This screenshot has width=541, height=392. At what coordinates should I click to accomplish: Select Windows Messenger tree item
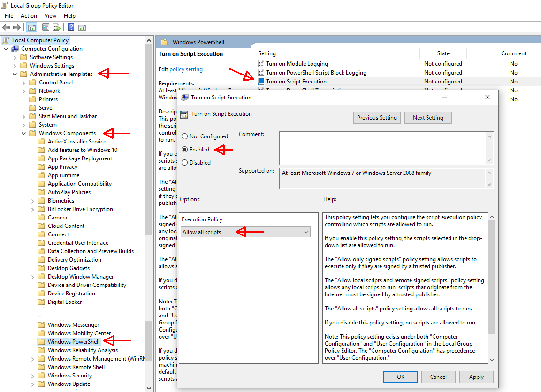(x=74, y=325)
